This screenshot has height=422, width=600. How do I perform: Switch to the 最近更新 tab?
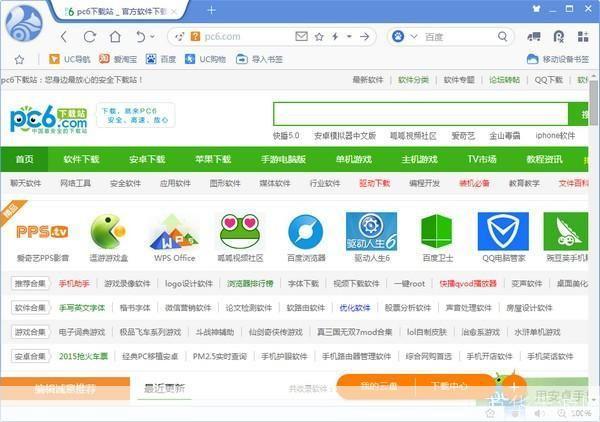165,388
